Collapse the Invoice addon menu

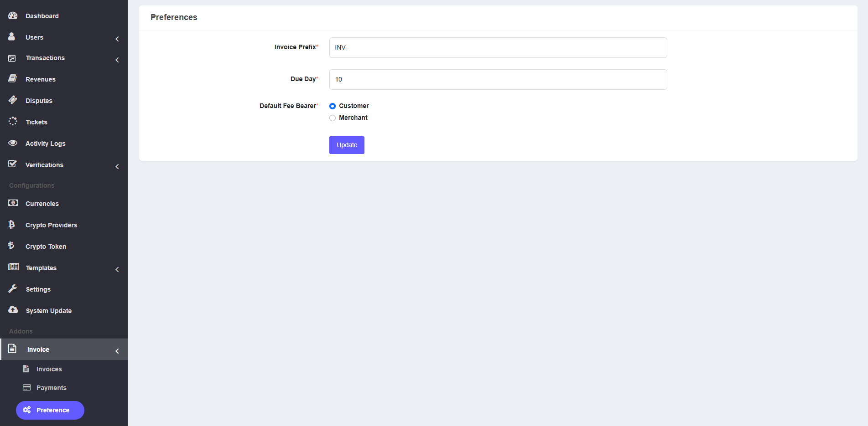(x=117, y=351)
